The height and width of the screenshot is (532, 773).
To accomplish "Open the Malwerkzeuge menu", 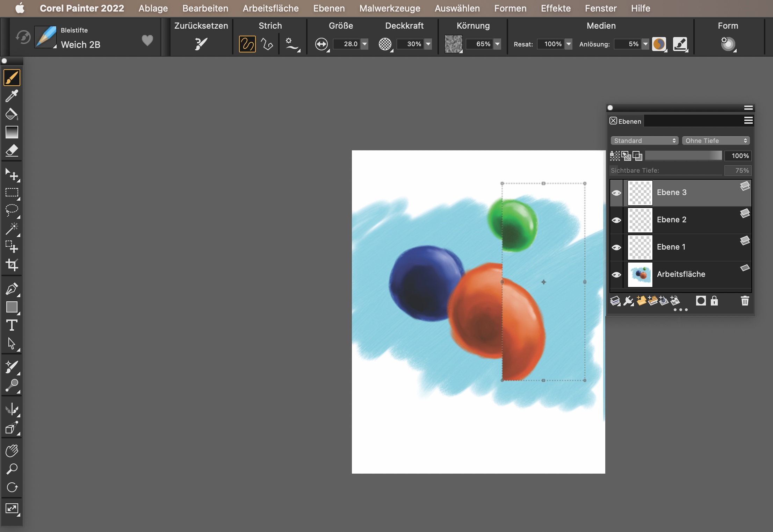I will [390, 8].
